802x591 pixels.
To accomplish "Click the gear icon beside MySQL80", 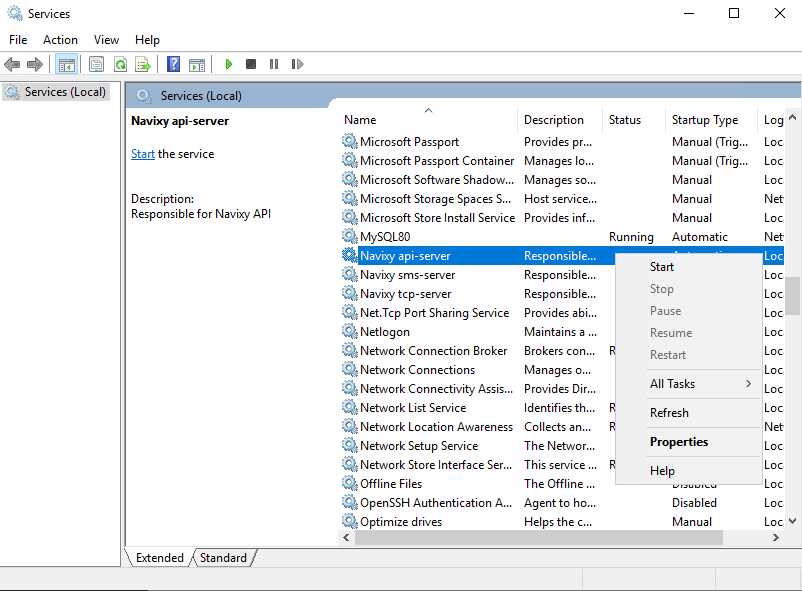I will pyautogui.click(x=350, y=236).
